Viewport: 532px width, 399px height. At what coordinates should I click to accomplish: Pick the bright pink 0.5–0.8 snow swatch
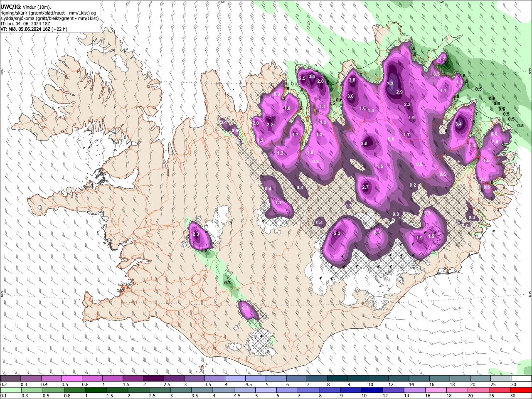tap(71, 379)
